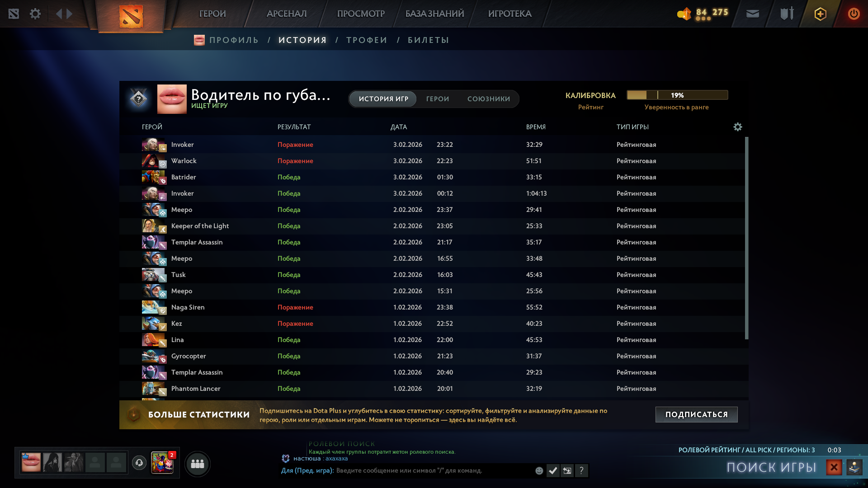Open the settings gear in top bar
Viewport: 868px width, 488px height.
pos(35,14)
